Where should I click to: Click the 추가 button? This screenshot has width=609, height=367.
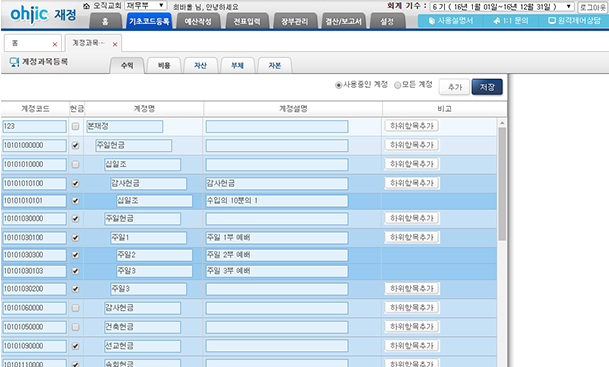pyautogui.click(x=454, y=87)
